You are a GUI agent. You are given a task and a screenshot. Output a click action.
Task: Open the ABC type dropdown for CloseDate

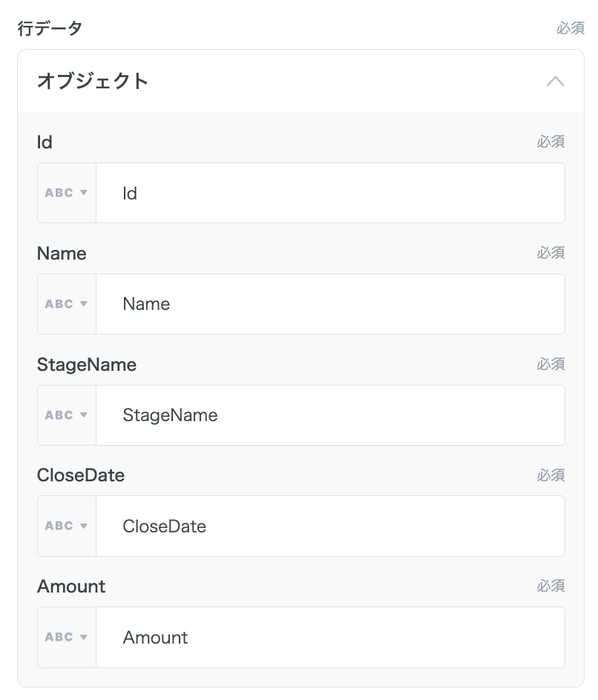coord(67,526)
